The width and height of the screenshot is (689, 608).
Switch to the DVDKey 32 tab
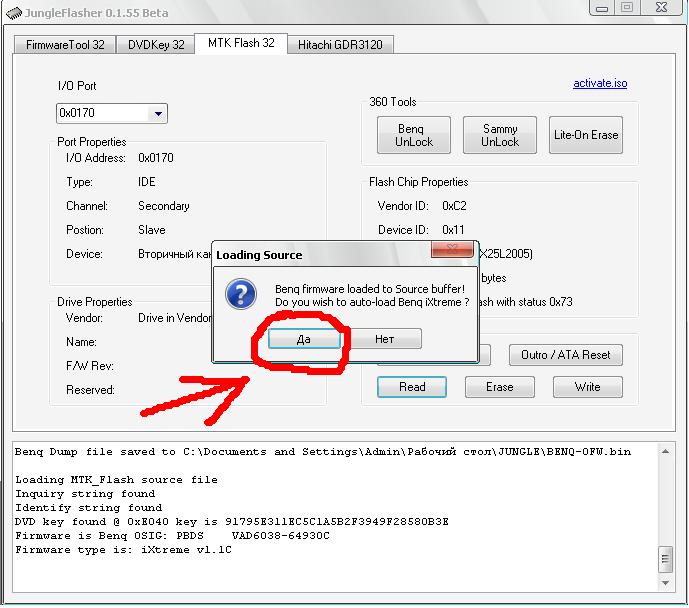[156, 45]
